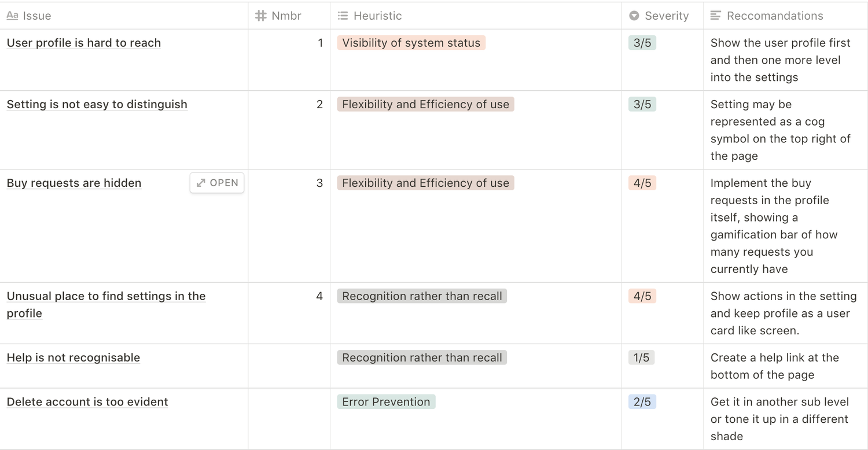
Task: Open 'Setting is not easy to distinguish'
Action: point(97,105)
